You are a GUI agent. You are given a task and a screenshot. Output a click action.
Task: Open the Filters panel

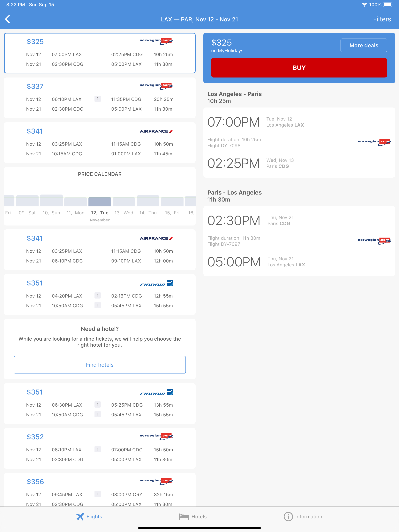pos(382,19)
